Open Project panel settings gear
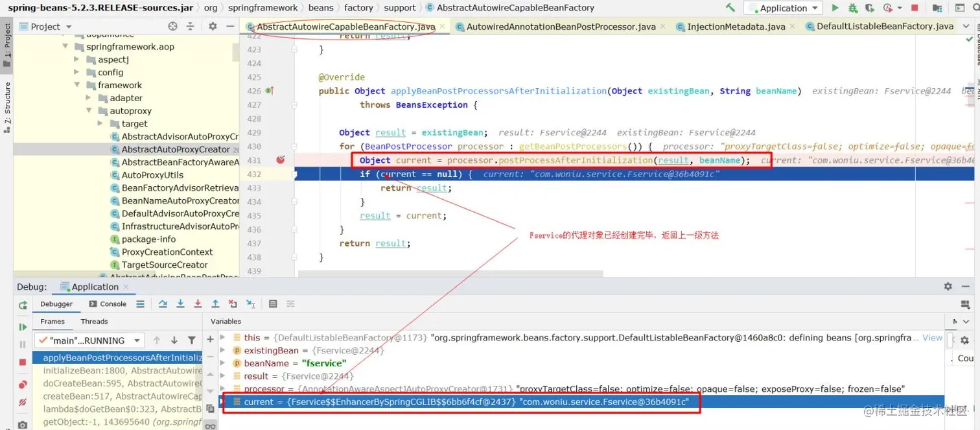The image size is (980, 430). tap(213, 27)
